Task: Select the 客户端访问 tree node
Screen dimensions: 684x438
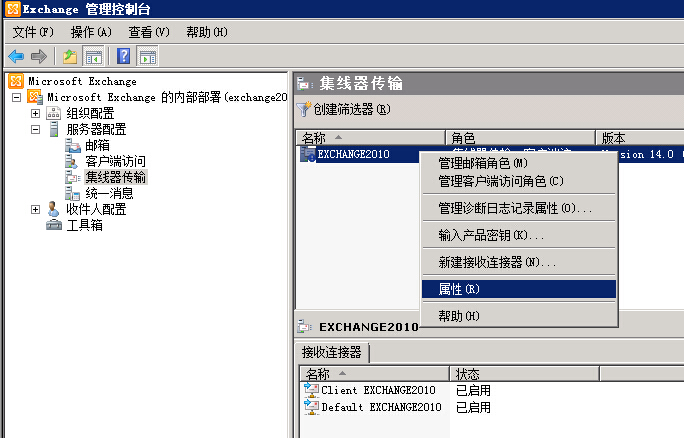Action: click(115, 161)
